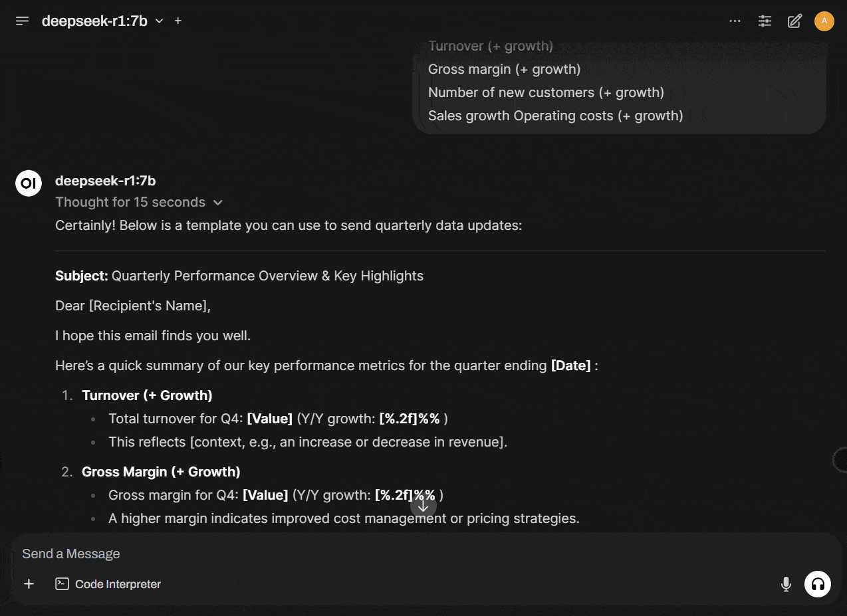The width and height of the screenshot is (847, 616).
Task: Open chat controls sliders icon
Action: tap(765, 21)
